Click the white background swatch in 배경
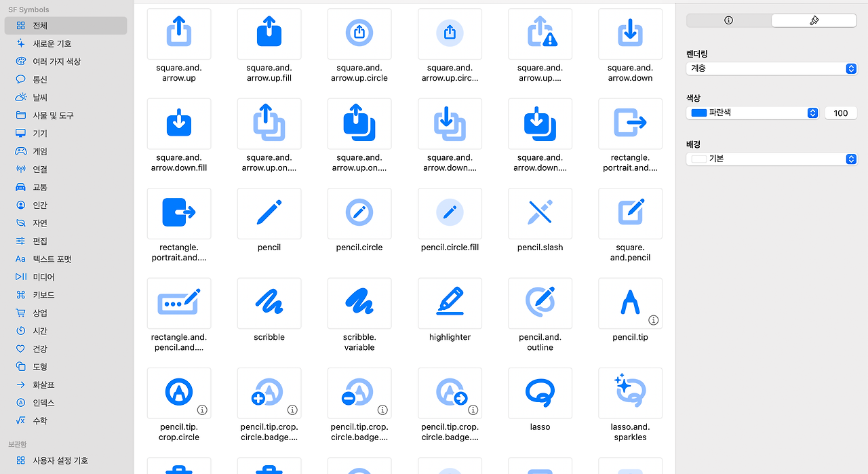868x474 pixels. (698, 159)
